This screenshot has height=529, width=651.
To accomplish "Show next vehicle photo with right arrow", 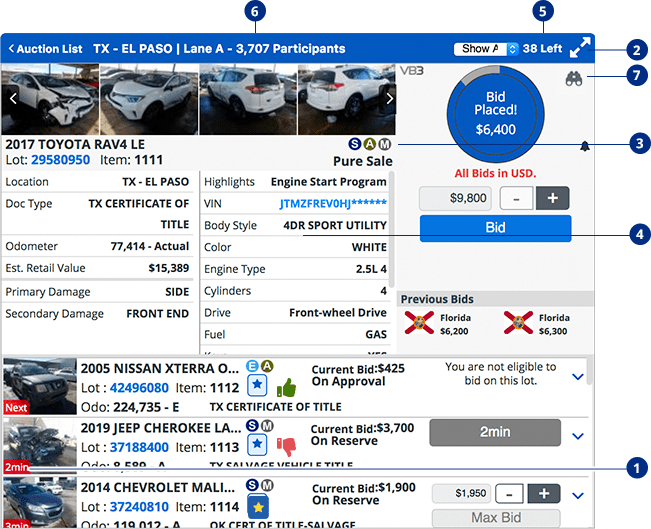I will point(389,99).
